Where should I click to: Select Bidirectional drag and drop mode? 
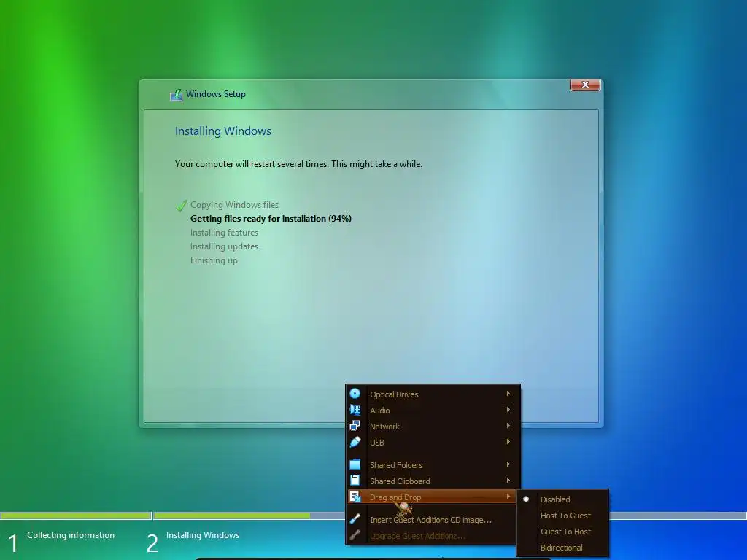[562, 548]
